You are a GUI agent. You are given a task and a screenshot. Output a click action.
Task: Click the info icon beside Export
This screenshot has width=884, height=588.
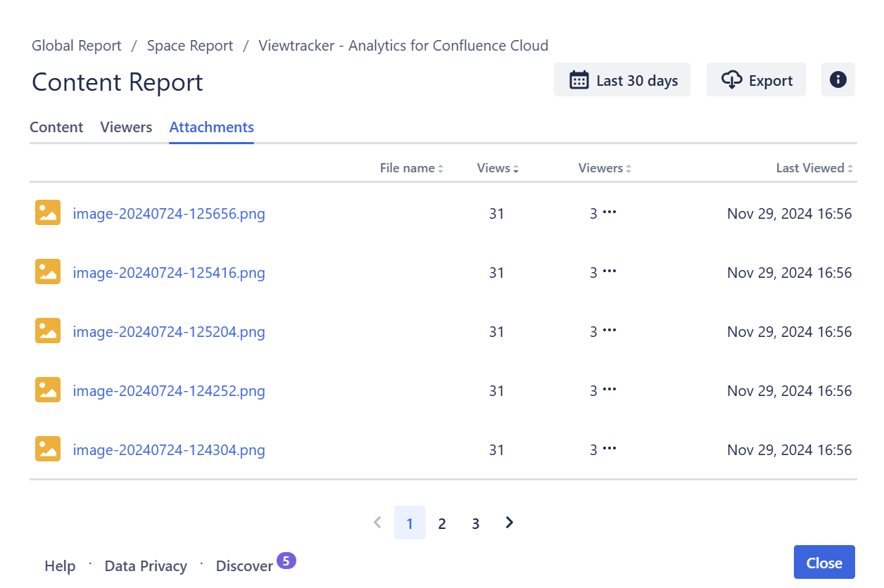click(x=838, y=79)
